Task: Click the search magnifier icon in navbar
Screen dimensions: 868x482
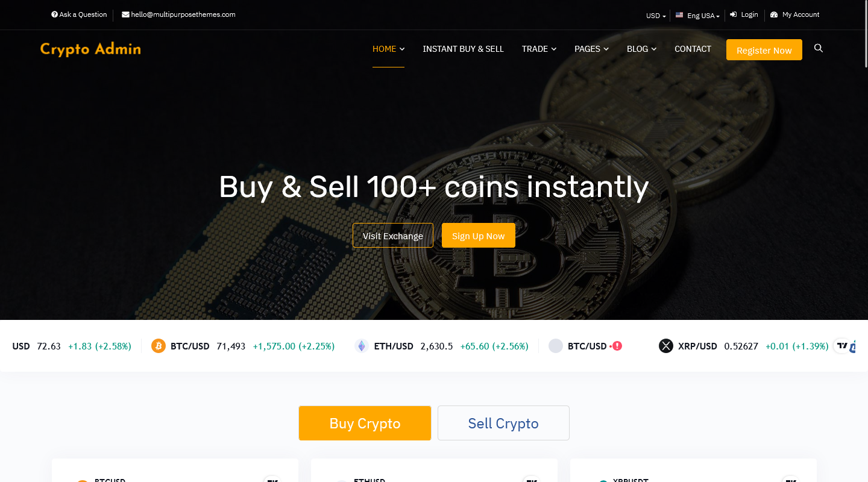Action: [818, 48]
